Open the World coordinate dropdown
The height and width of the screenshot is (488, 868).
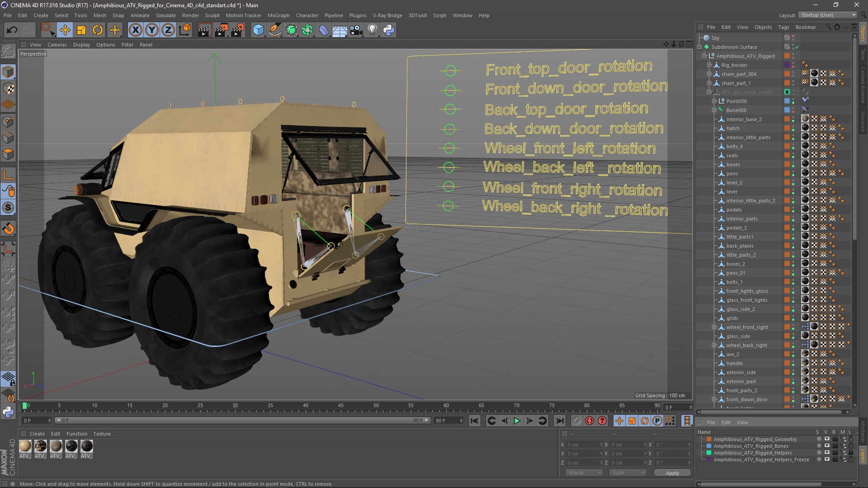pyautogui.click(x=584, y=473)
